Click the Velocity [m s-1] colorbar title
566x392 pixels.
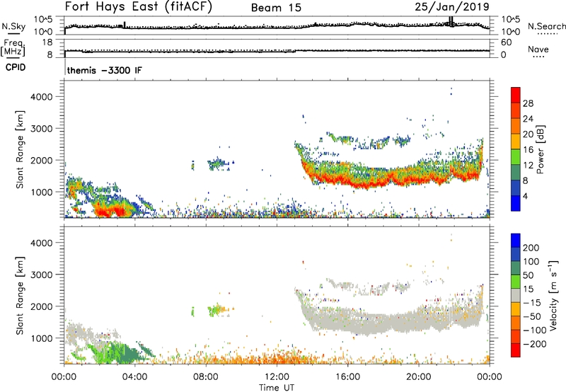tap(553, 295)
